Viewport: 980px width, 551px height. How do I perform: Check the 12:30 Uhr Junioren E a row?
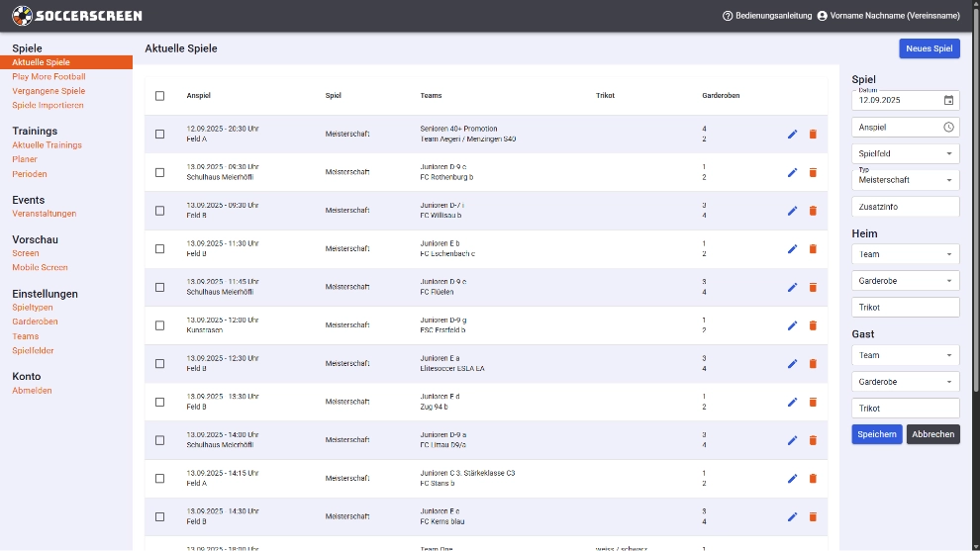coord(160,364)
